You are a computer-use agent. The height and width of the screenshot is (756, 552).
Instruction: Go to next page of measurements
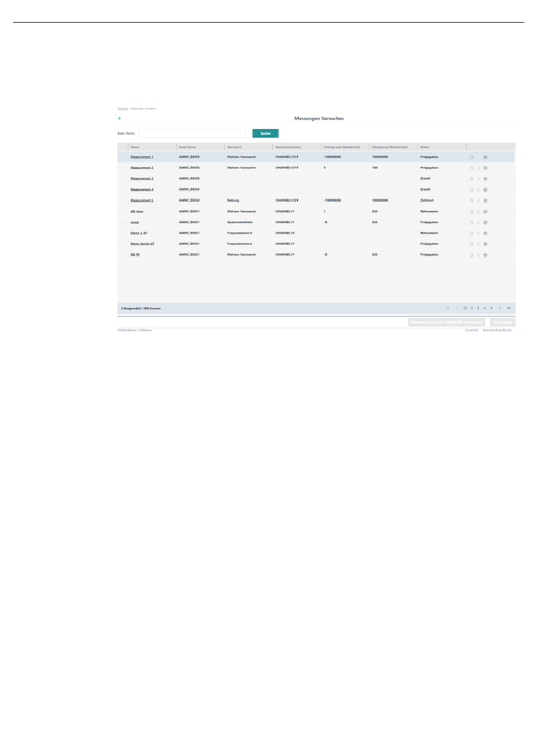[x=500, y=308]
